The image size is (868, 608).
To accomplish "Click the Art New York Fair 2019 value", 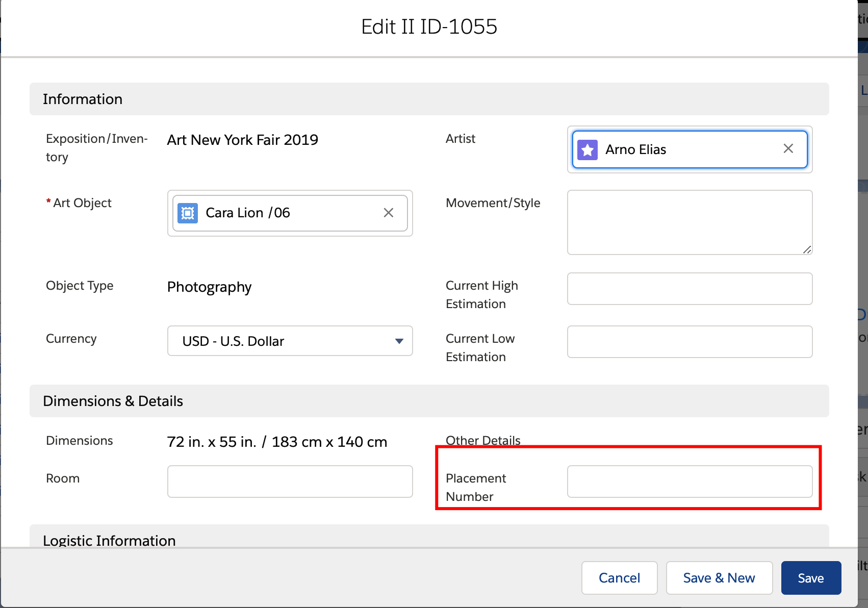I will [243, 140].
